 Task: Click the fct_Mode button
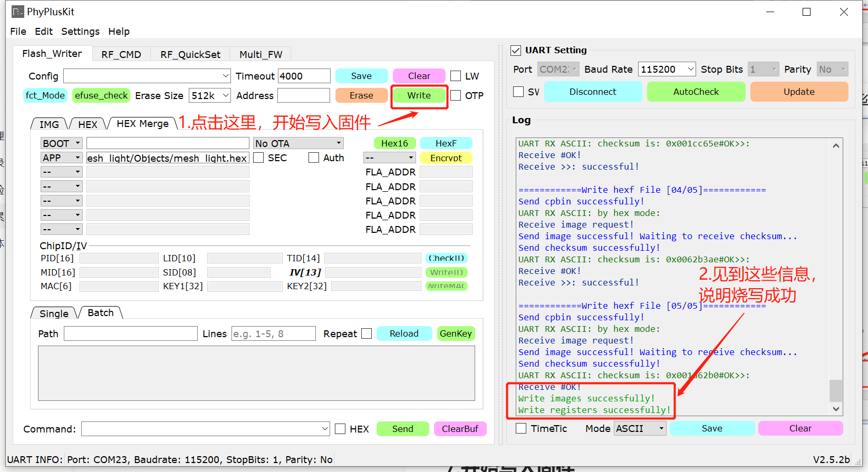click(45, 95)
